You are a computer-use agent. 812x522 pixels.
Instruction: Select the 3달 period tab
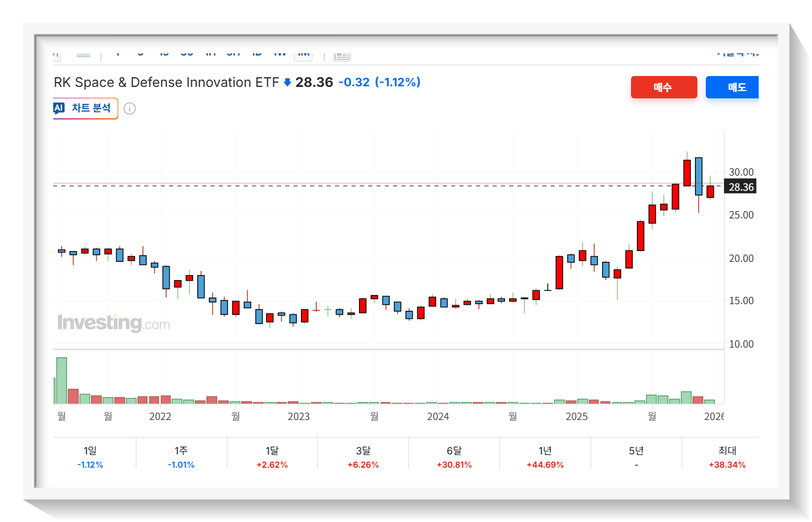pos(363,456)
